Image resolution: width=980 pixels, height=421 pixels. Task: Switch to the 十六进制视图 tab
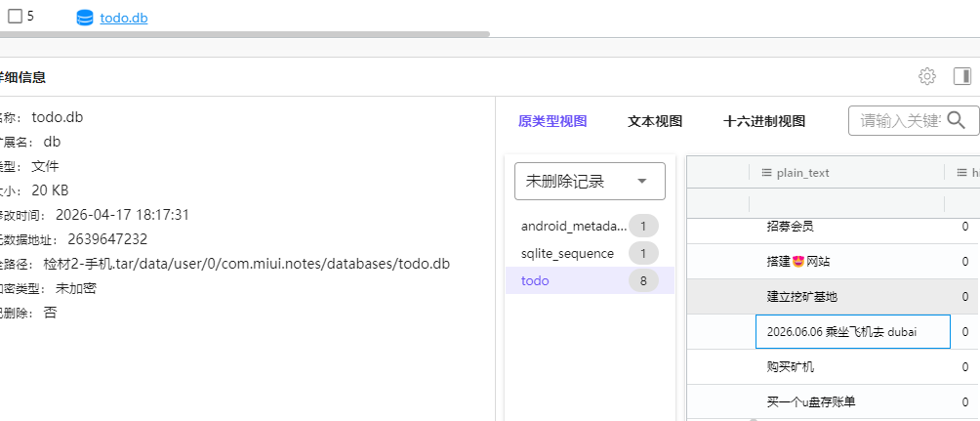coord(763,121)
